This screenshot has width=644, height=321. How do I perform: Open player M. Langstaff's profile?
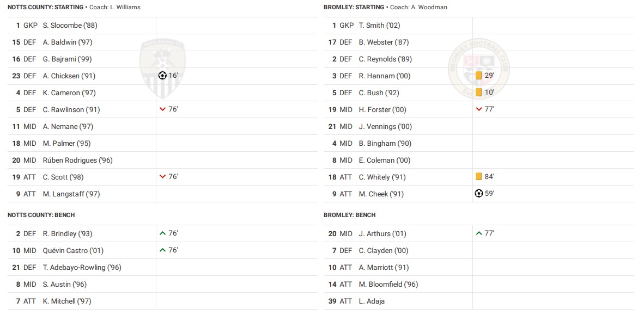point(71,194)
